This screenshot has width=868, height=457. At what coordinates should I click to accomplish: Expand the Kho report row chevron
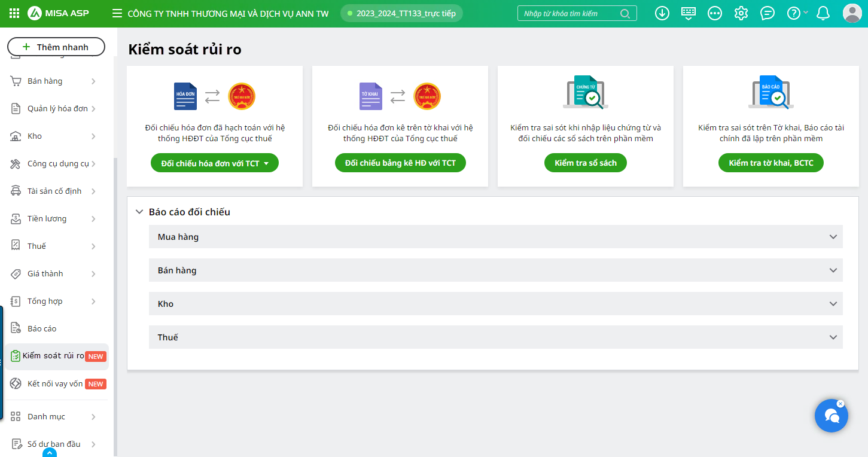[833, 304]
